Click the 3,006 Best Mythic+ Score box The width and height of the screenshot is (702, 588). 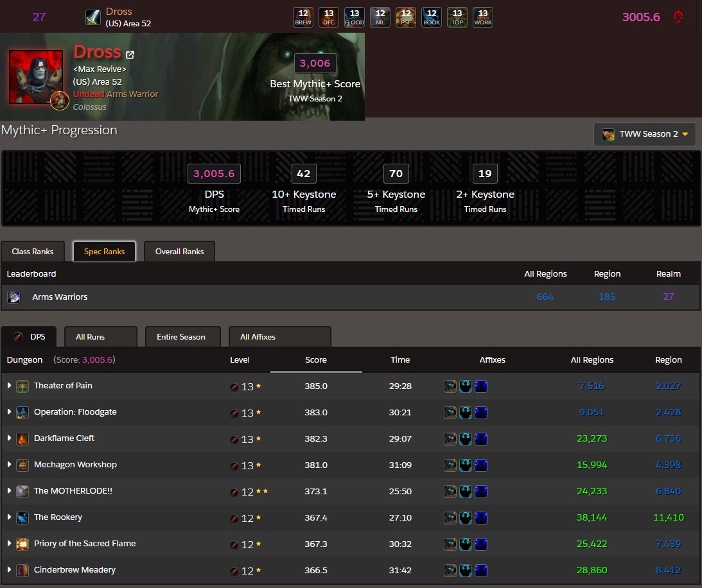[x=315, y=63]
